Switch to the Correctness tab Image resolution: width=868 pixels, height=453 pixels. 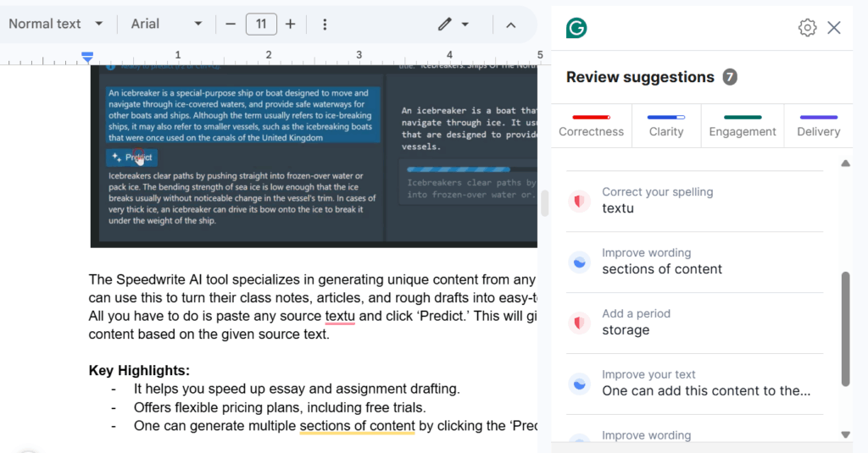click(x=591, y=125)
